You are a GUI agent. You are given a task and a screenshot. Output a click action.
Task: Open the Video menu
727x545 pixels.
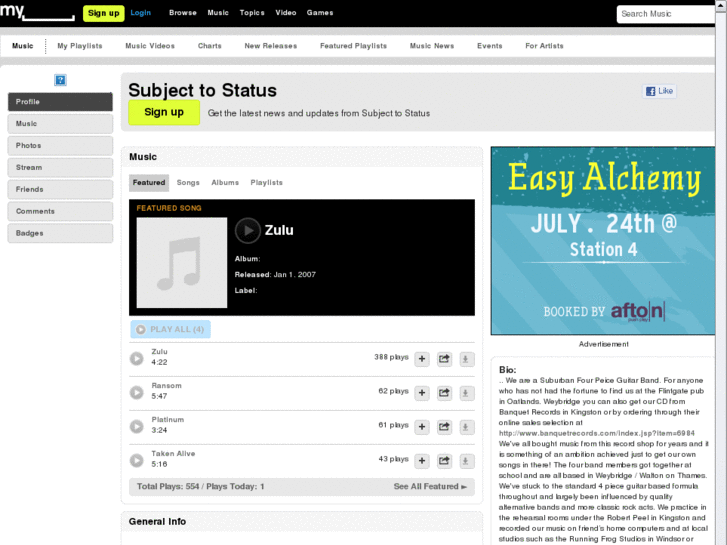[286, 13]
